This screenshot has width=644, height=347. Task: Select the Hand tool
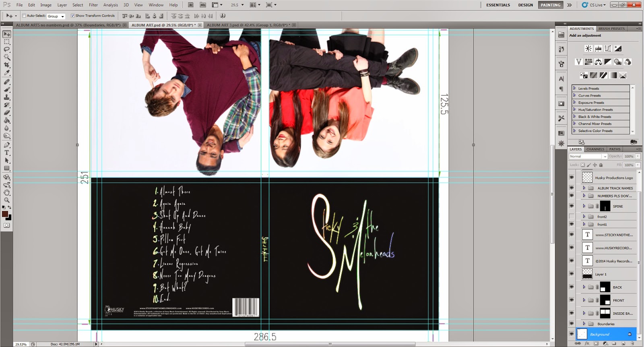(7, 192)
